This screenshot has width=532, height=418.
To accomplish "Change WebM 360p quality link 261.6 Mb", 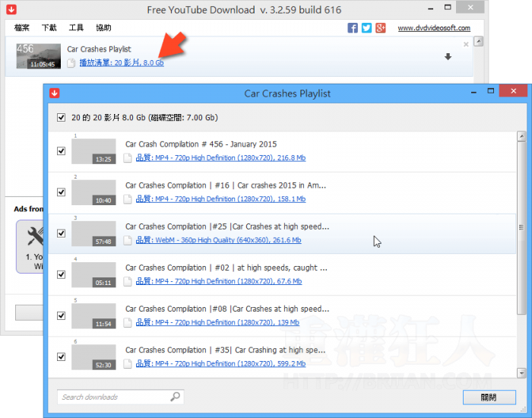I will pyautogui.click(x=219, y=240).
